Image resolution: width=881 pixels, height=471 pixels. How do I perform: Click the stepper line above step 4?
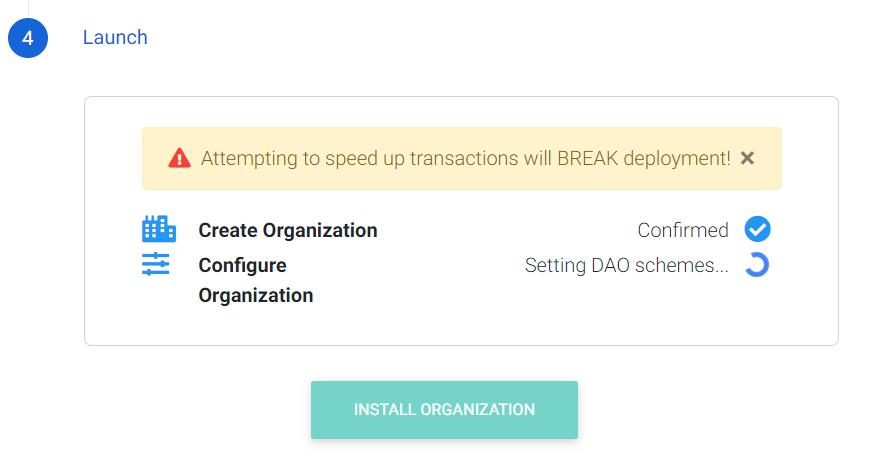28,8
